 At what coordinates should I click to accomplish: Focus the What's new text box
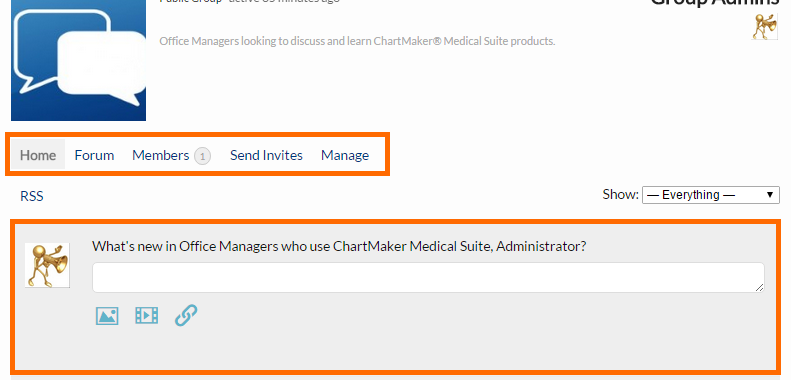pos(428,277)
